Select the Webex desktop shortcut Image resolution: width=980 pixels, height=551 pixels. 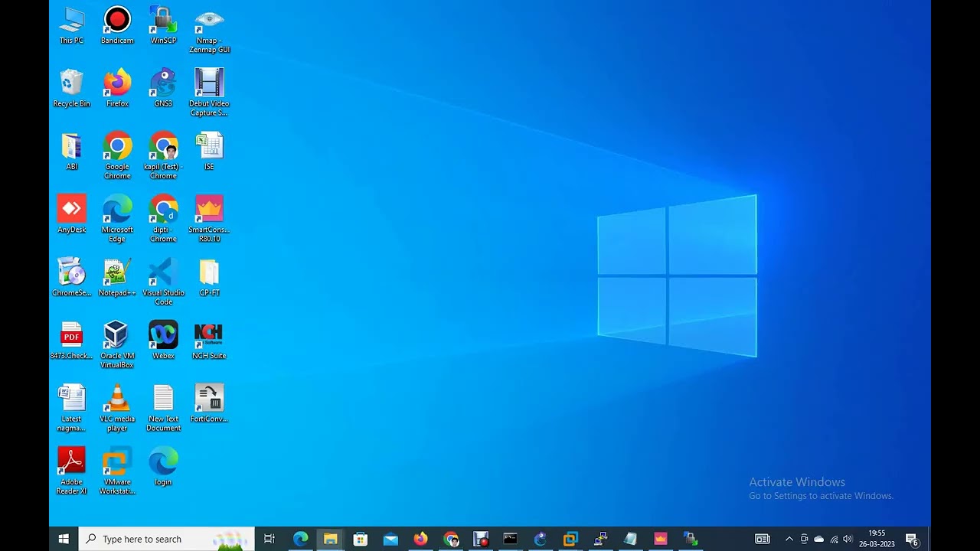(x=163, y=340)
